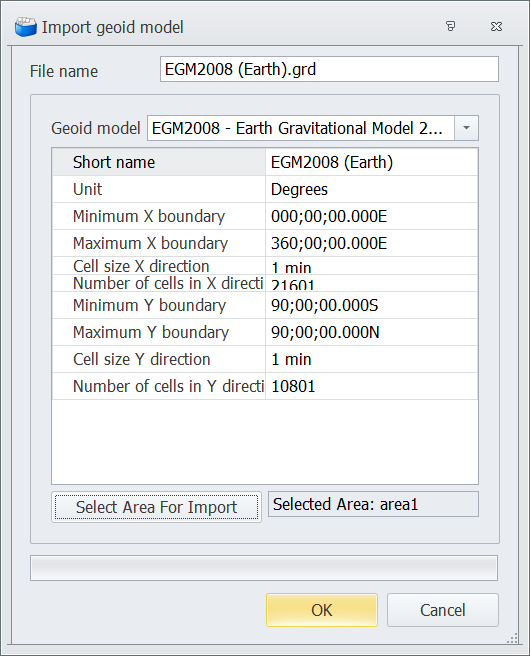Click Minimum Y boundary value 90;00;00.000S
This screenshot has height=656, width=530.
pyautogui.click(x=371, y=305)
